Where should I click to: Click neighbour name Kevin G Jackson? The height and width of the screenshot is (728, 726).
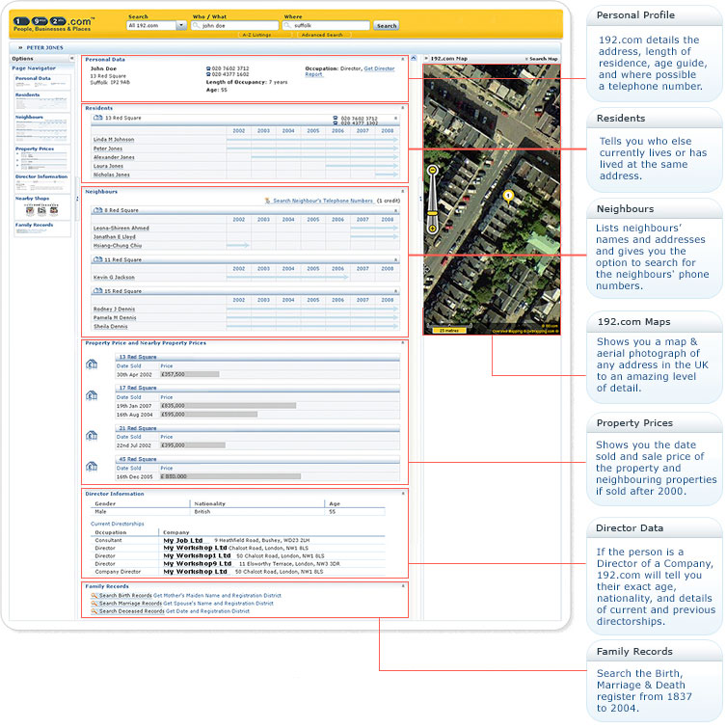click(x=114, y=277)
